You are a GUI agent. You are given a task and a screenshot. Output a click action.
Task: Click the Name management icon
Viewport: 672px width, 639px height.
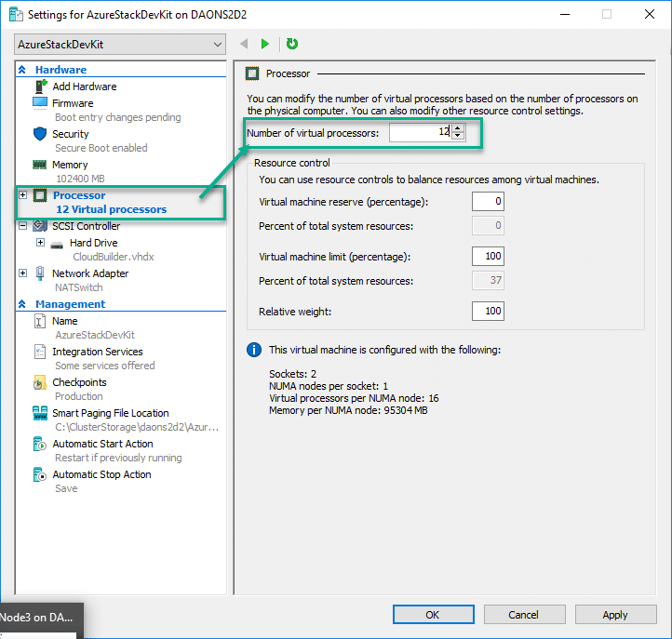pyautogui.click(x=39, y=321)
